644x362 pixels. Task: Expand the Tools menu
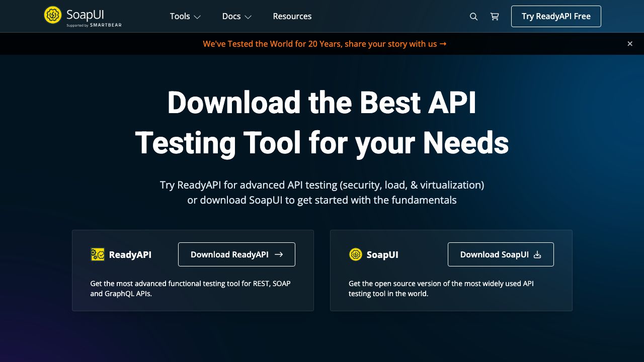pos(185,16)
